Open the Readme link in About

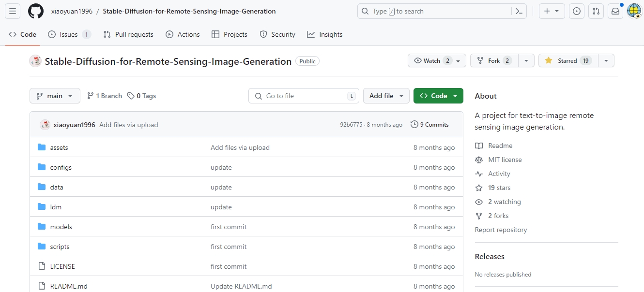click(500, 146)
